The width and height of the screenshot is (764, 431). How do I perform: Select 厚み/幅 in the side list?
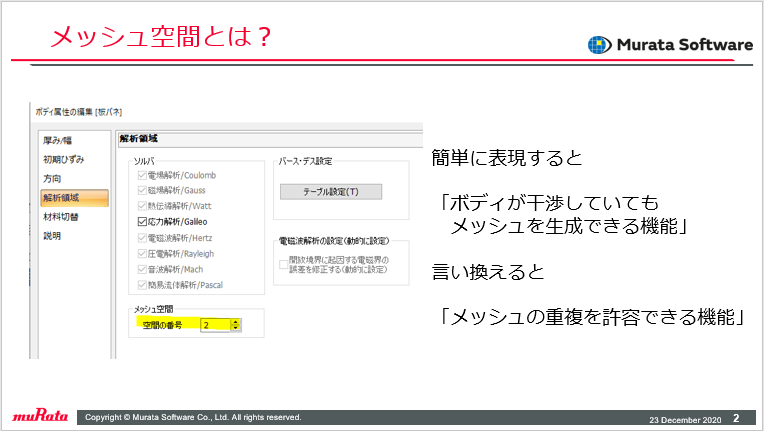(x=57, y=141)
